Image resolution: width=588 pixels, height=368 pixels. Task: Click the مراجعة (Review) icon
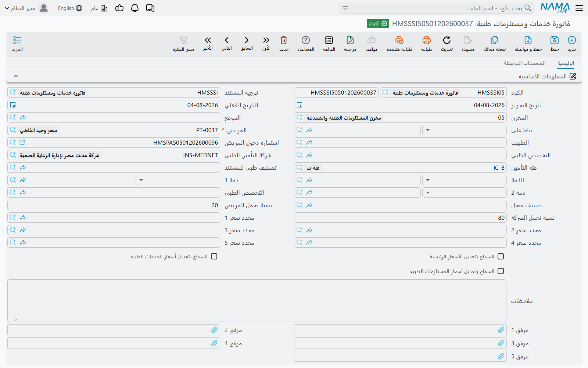350,40
